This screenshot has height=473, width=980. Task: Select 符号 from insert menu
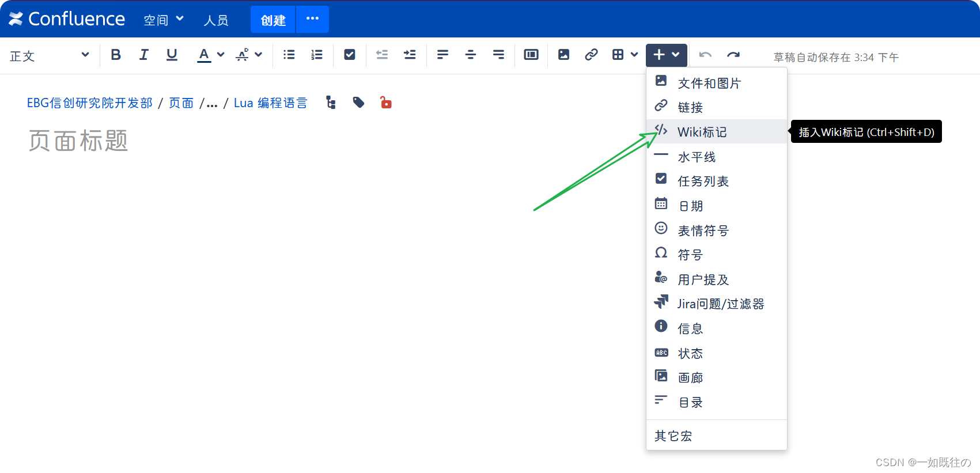717,255
